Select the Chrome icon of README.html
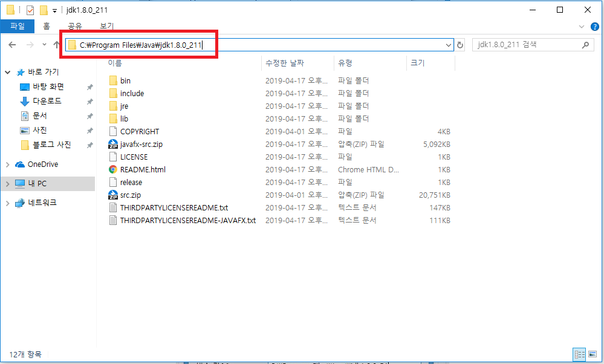This screenshot has height=364, width=604. click(113, 169)
